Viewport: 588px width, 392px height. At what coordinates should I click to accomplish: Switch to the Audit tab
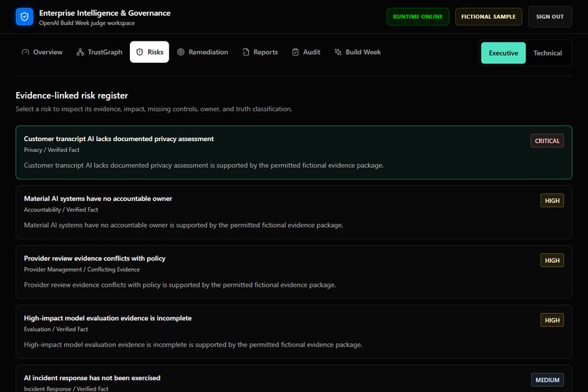pos(306,52)
